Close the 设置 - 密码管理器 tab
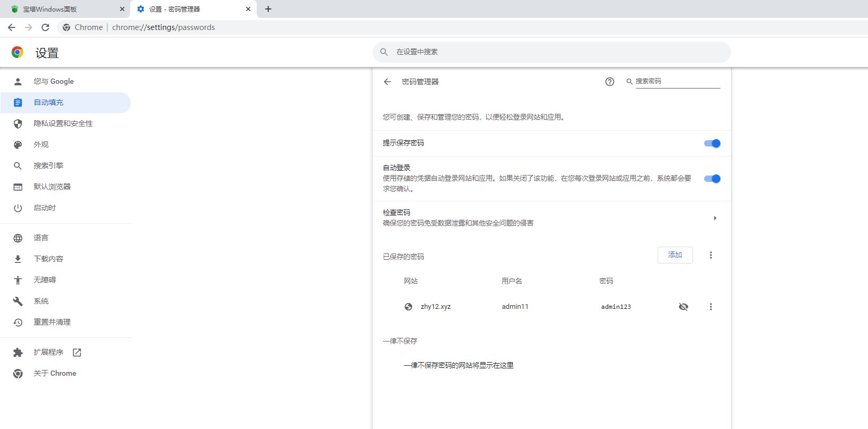Screen dimensions: 868x429 pyautogui.click(x=248, y=9)
